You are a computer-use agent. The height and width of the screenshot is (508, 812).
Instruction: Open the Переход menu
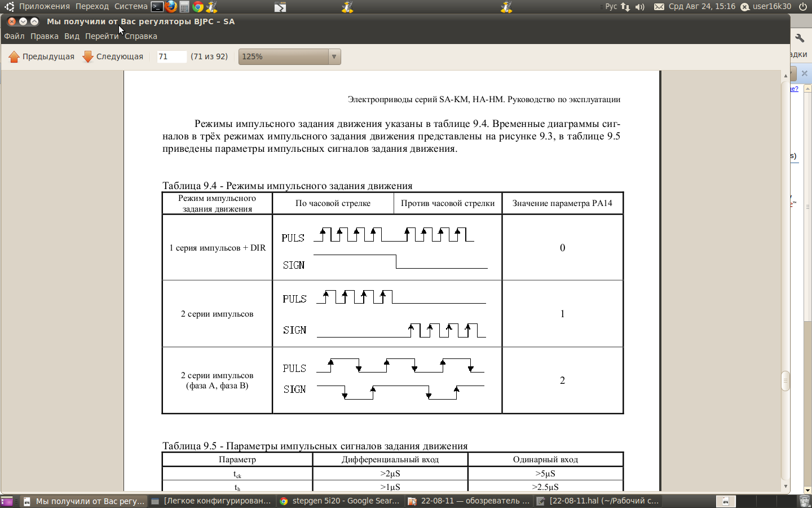pos(92,7)
